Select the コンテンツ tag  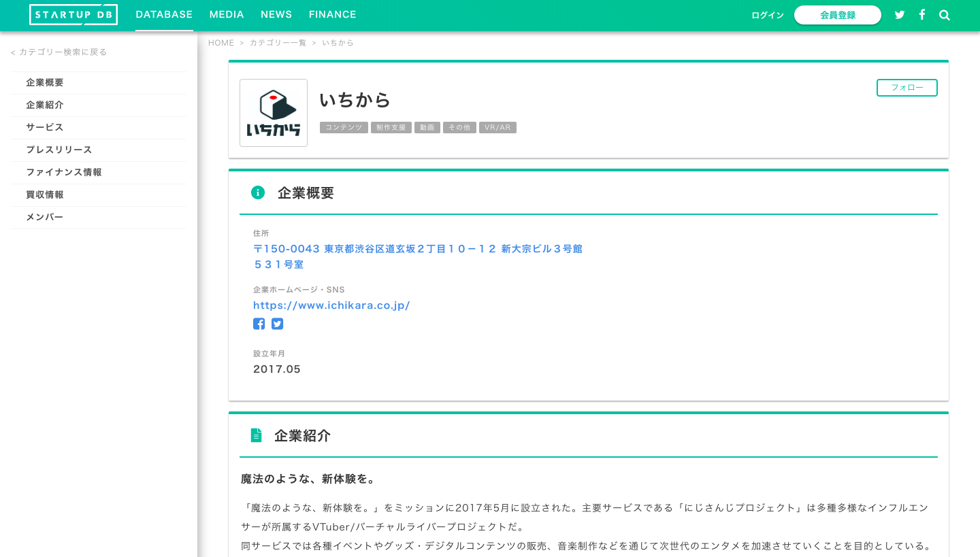(x=344, y=127)
